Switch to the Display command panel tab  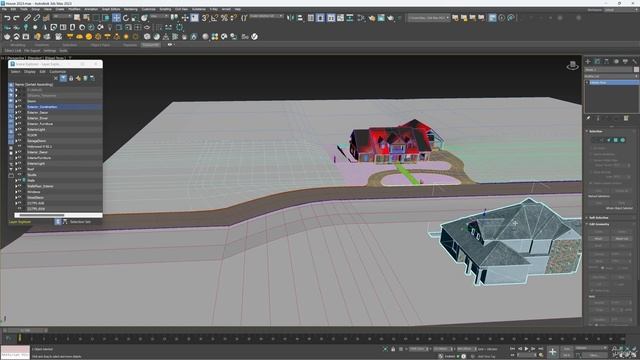pos(625,61)
